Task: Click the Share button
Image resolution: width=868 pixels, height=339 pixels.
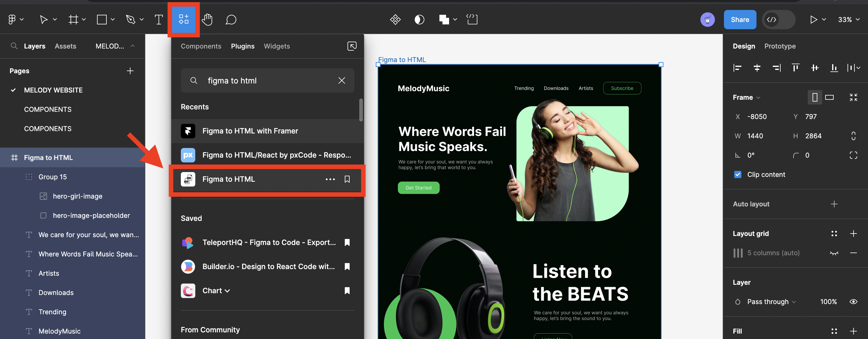Action: tap(740, 20)
